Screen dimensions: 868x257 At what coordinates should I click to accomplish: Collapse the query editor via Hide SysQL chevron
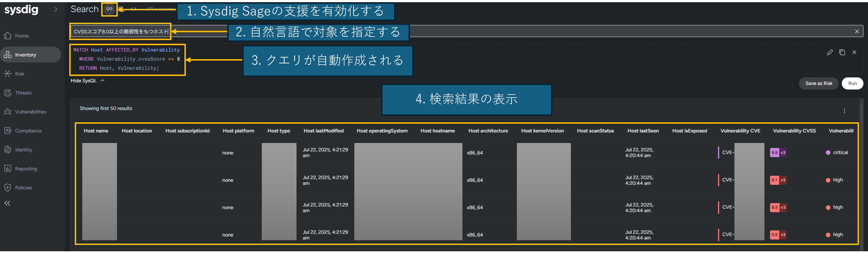click(x=103, y=80)
